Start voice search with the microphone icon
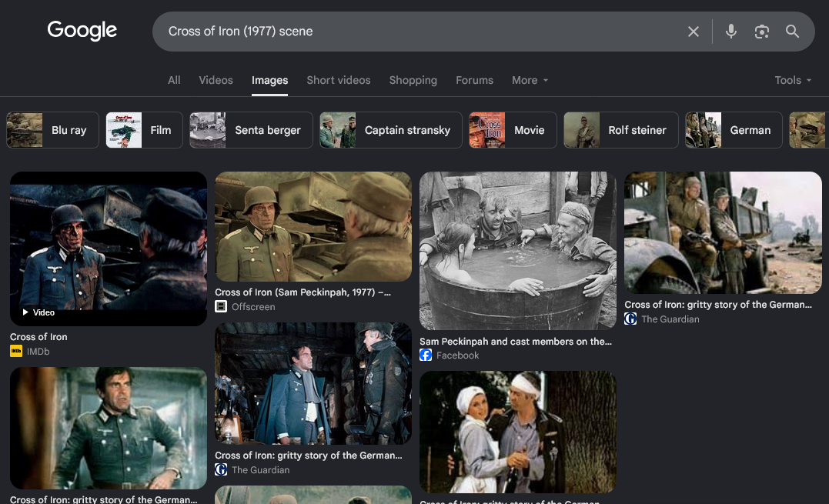Viewport: 829px width, 504px height. [x=730, y=32]
